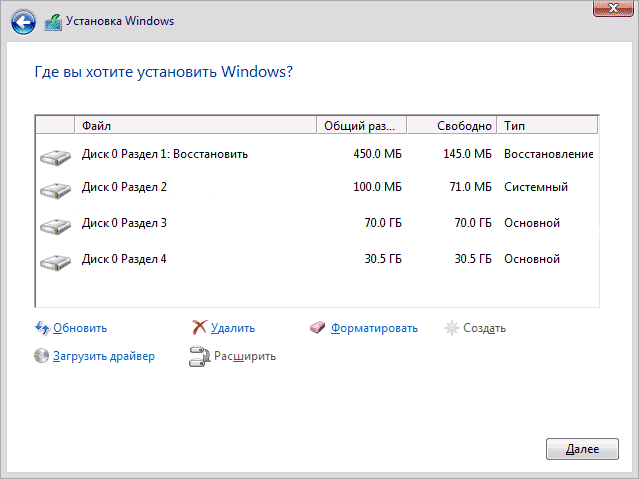This screenshot has height=479, width=639.
Task: Click the red X Удалить icon
Action: (199, 327)
